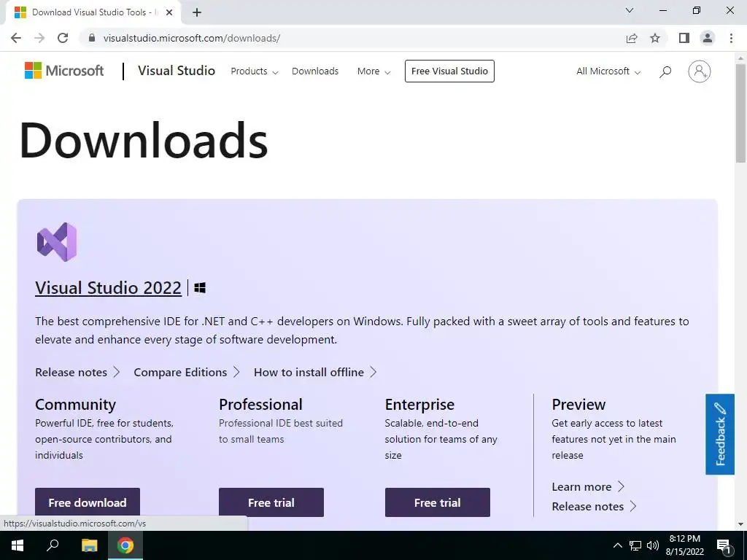Click the Visual Studio brand link

point(177,71)
